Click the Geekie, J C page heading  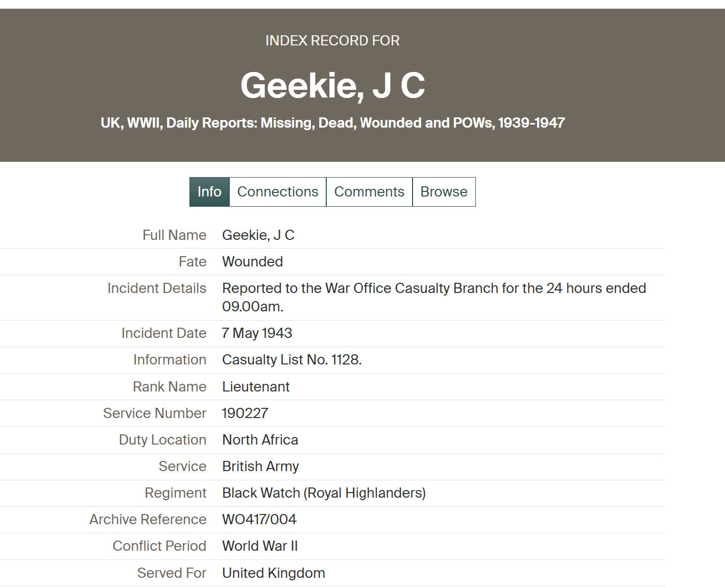pos(332,85)
